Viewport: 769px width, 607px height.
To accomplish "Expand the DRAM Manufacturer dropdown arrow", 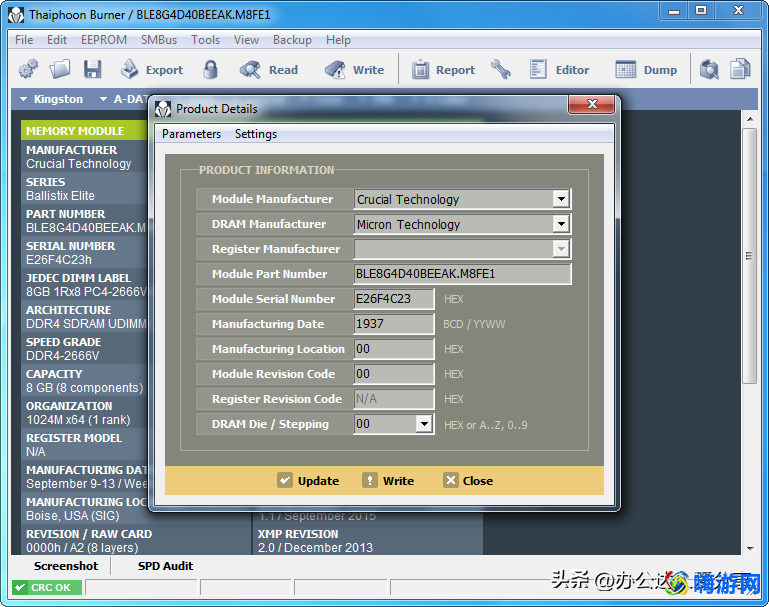I will click(561, 224).
